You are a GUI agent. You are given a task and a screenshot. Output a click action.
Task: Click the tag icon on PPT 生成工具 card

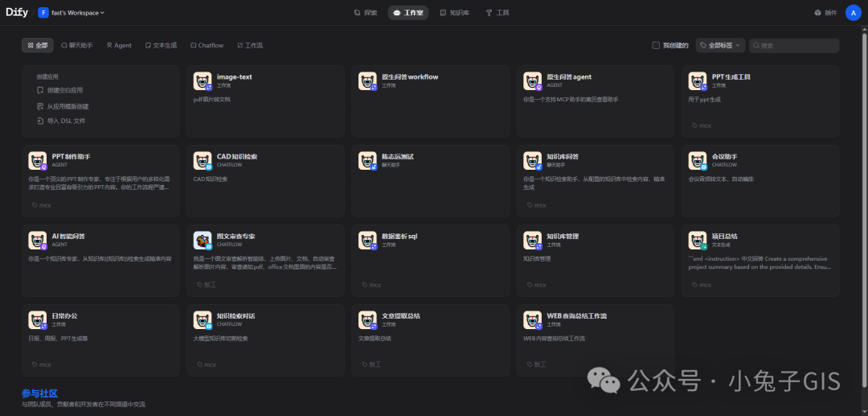click(694, 126)
